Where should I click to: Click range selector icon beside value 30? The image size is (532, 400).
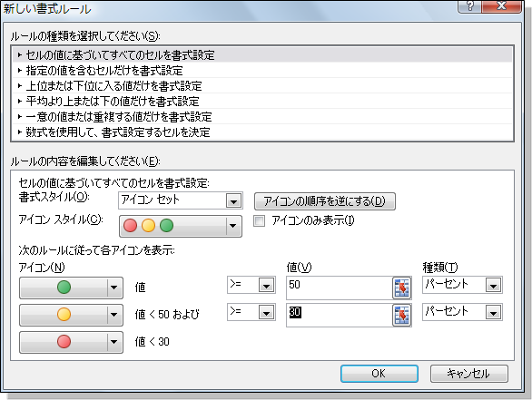401,316
